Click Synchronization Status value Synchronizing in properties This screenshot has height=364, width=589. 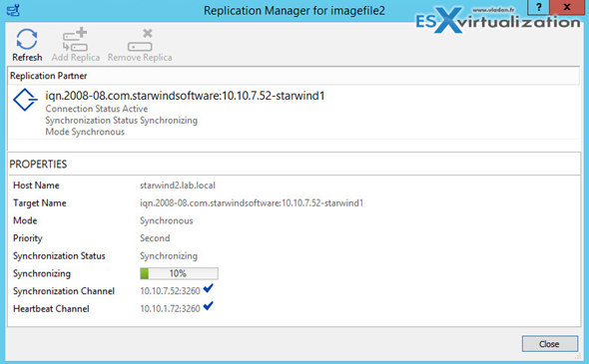(169, 256)
